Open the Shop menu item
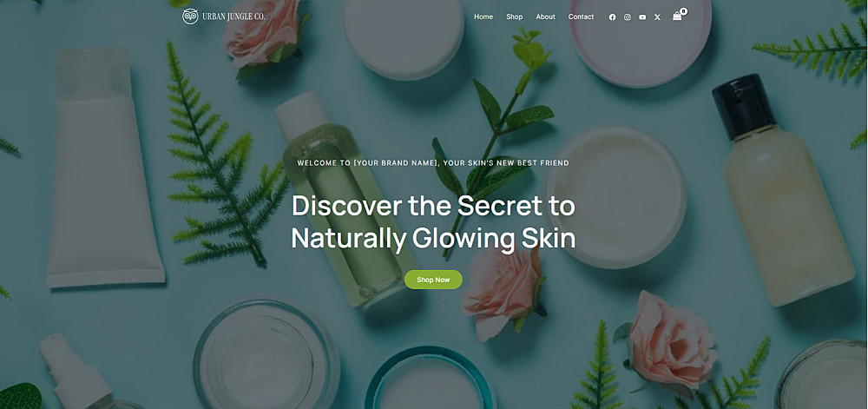Screen dimensions: 868x409 click(514, 17)
